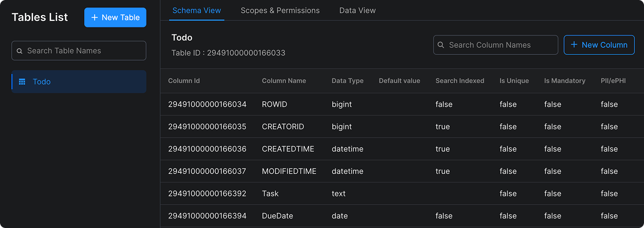
Task: Open the Scopes & Permissions tab
Action: [280, 10]
